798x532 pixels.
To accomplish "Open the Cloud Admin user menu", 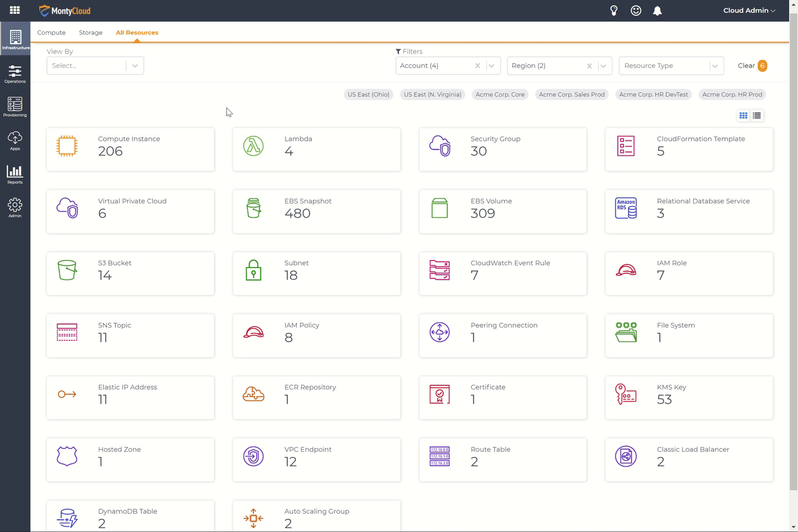I will (x=749, y=10).
